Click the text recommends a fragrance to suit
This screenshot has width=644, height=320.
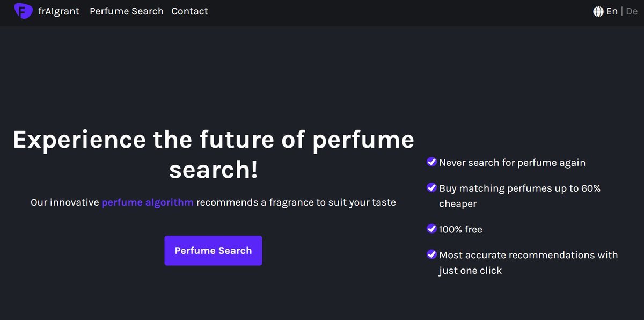pos(296,203)
